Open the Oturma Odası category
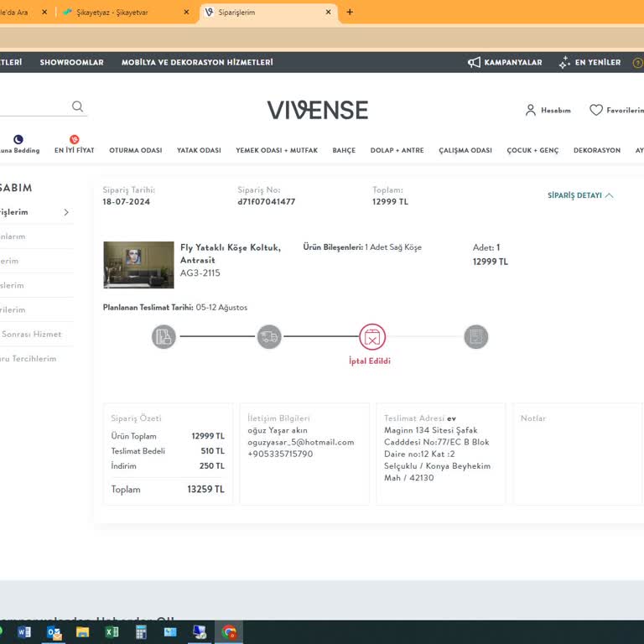 pyautogui.click(x=136, y=150)
